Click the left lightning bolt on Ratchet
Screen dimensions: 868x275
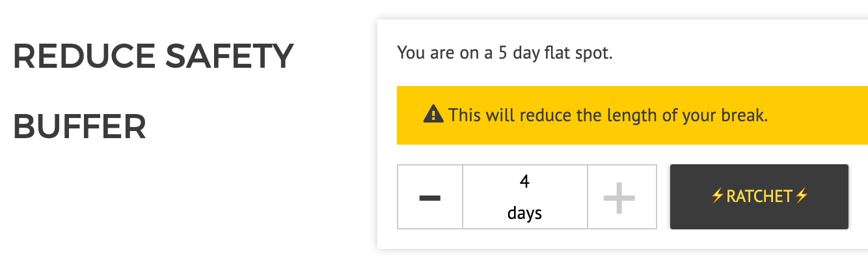coord(717,196)
